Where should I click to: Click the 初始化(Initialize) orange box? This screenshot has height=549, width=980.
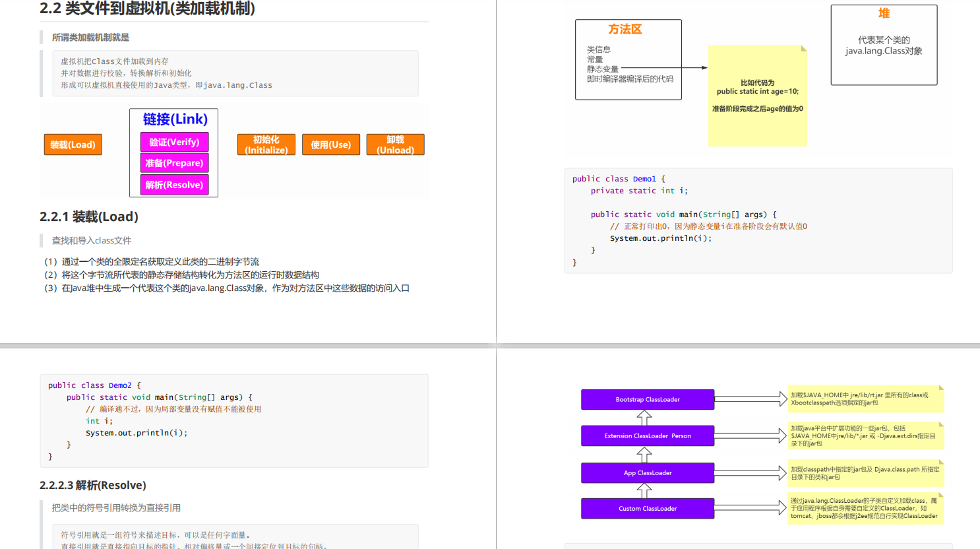[266, 145]
